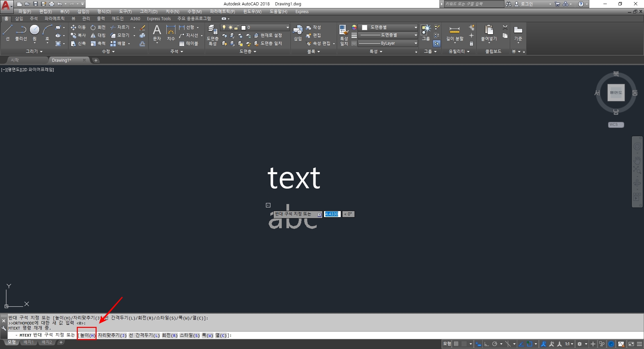
Task: Expand the Annotation (주석) panel
Action: coord(177,51)
